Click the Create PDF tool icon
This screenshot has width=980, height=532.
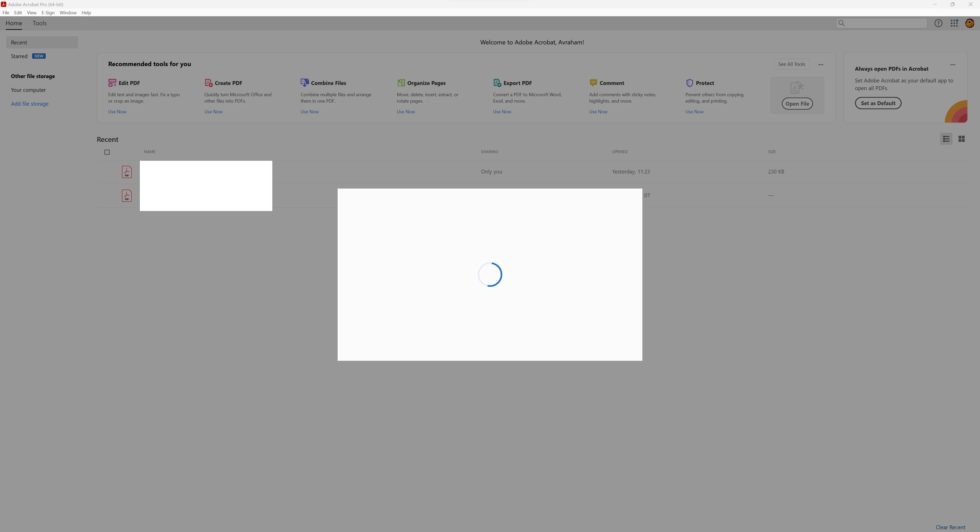tap(209, 83)
